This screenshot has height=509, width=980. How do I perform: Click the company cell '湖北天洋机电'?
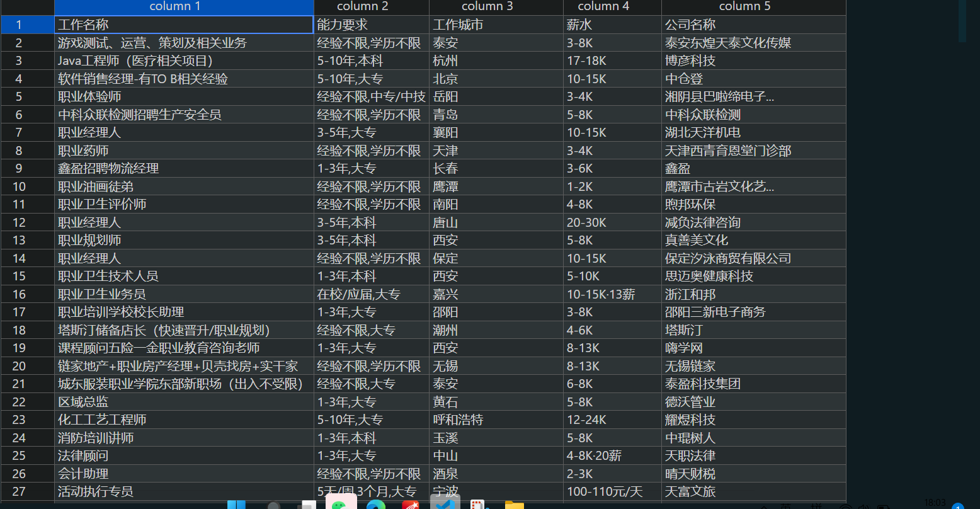[753, 132]
